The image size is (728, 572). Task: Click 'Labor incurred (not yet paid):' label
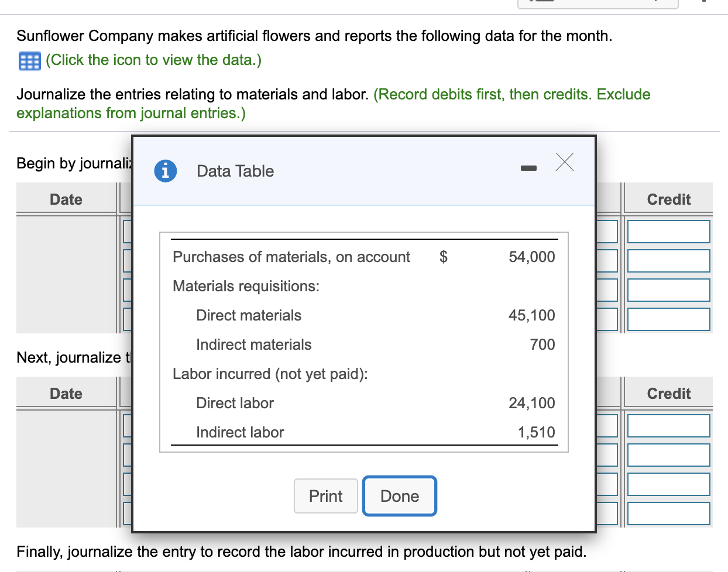click(270, 374)
